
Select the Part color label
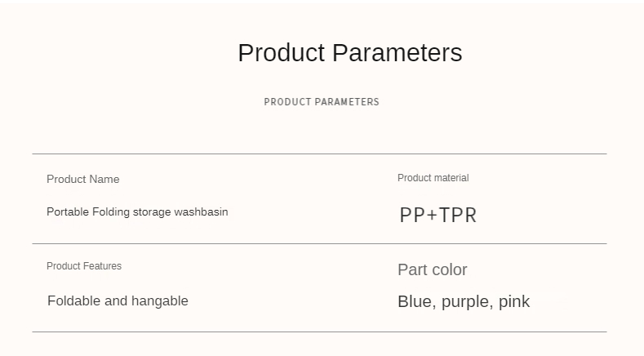coord(432,270)
